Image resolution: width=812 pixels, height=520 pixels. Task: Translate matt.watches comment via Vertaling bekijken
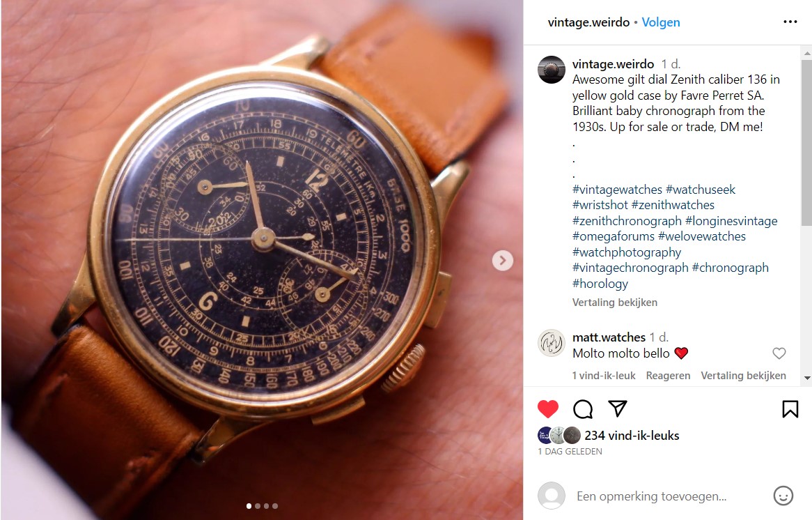tap(743, 375)
